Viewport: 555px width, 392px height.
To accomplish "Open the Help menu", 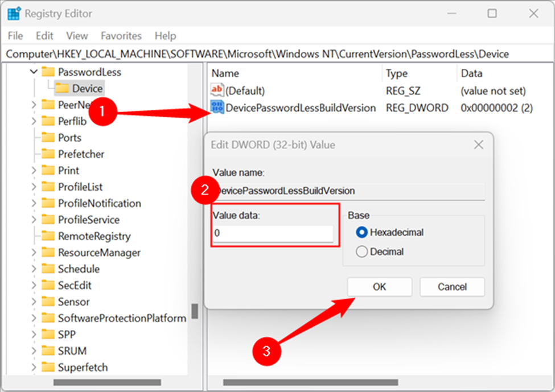I will pyautogui.click(x=165, y=36).
